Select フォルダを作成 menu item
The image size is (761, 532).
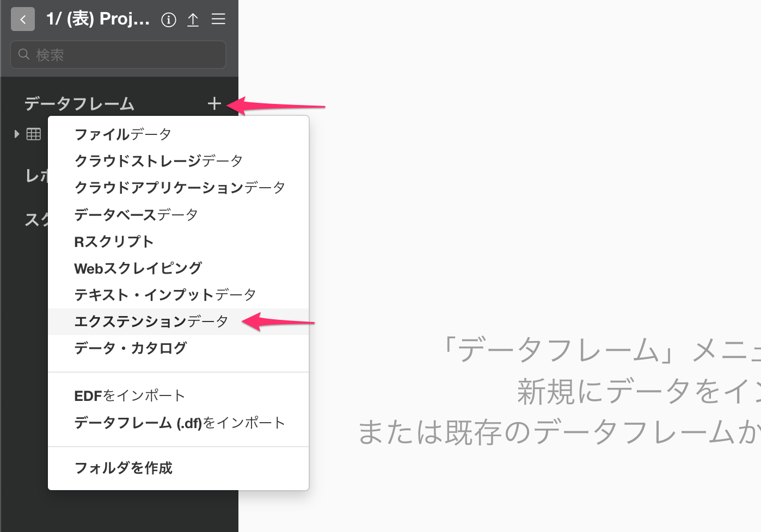[x=178, y=468]
